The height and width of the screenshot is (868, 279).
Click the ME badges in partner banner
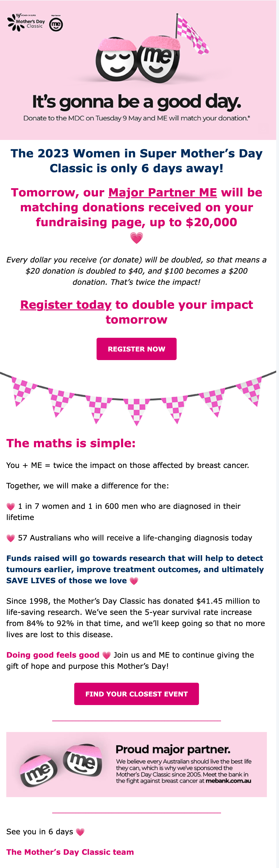61,765
